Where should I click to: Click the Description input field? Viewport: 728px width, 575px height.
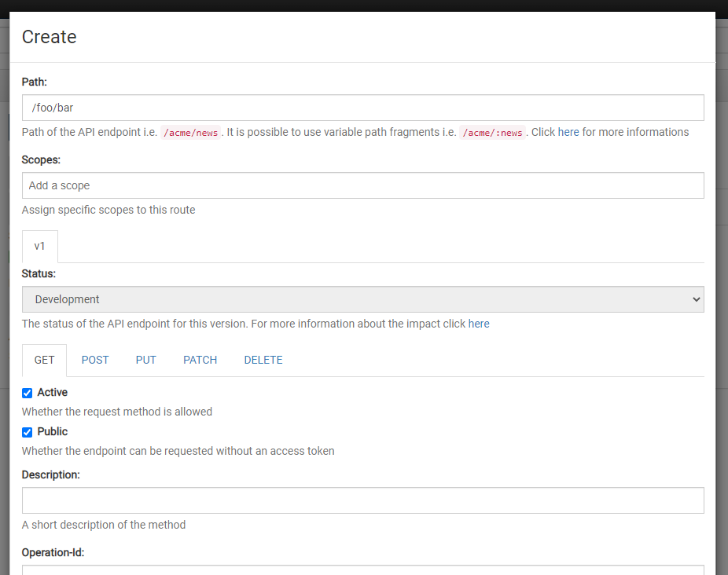tap(362, 500)
